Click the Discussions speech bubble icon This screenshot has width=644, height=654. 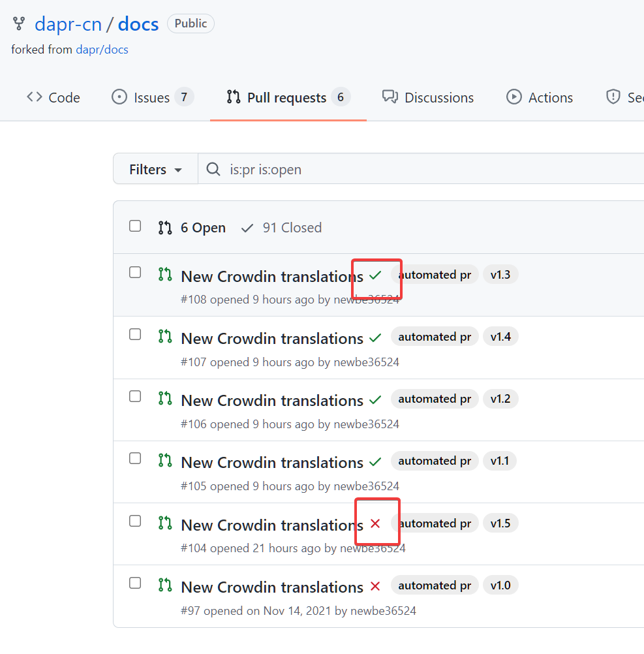click(390, 97)
